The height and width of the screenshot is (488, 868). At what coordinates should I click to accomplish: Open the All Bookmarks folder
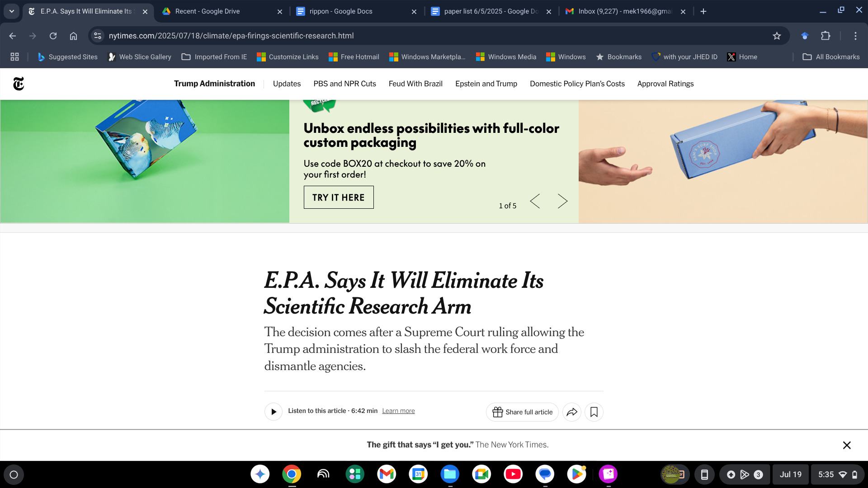pyautogui.click(x=831, y=57)
